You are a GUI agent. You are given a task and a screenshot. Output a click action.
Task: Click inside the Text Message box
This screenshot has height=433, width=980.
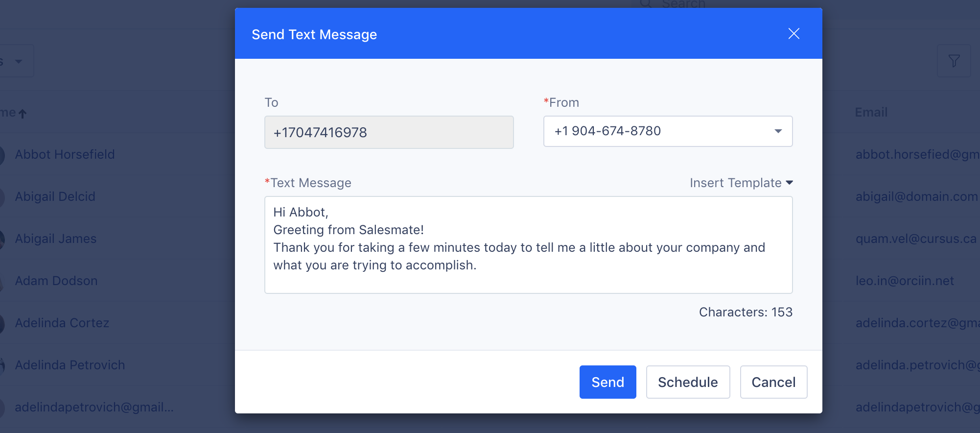point(528,245)
